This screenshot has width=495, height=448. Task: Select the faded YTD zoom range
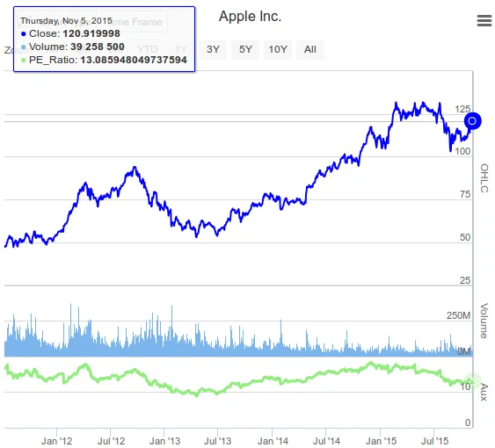pos(148,49)
